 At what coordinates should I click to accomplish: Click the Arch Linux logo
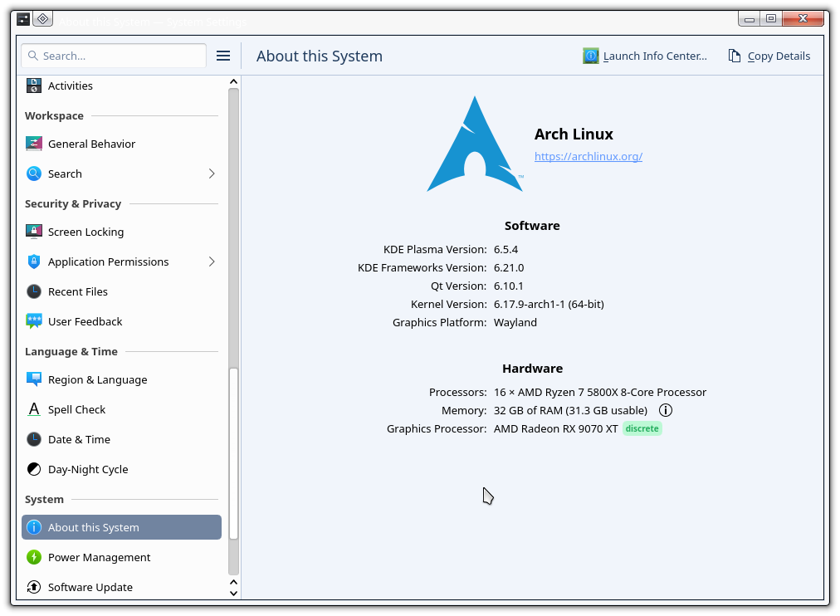pyautogui.click(x=475, y=144)
